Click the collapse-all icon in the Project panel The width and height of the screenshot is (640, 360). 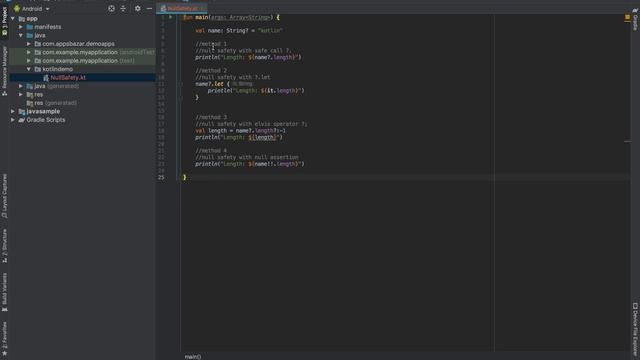123,8
